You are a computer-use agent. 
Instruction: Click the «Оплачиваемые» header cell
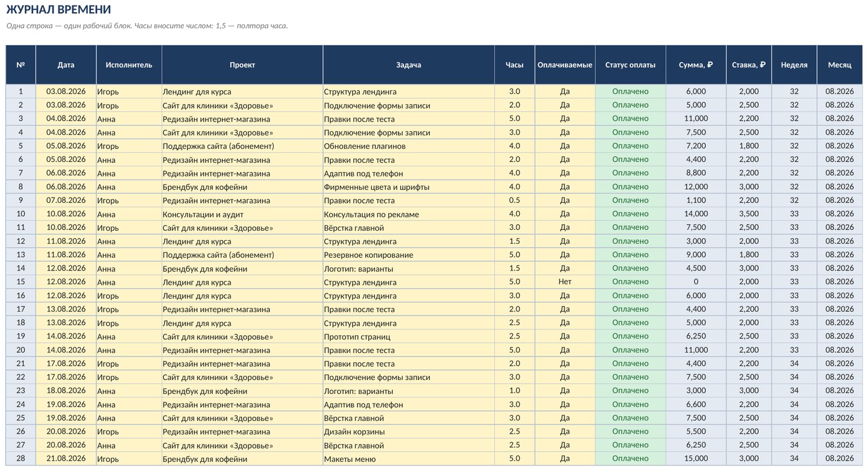pos(565,64)
